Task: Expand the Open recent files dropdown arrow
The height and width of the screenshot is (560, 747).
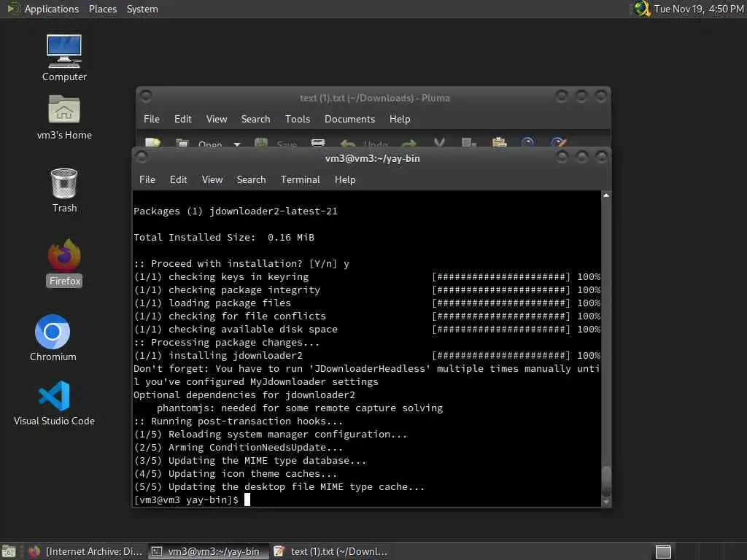Action: point(237,144)
